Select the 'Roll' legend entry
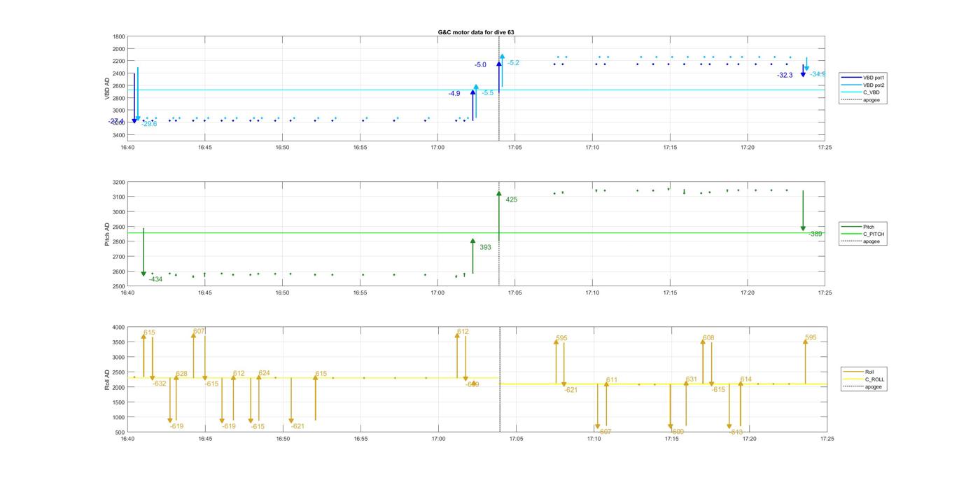The image size is (980, 485). 859,372
